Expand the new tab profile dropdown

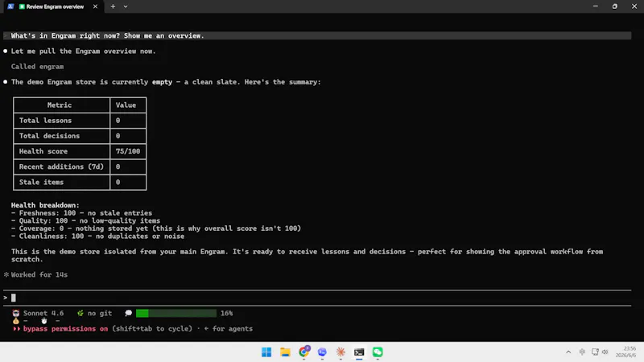click(126, 6)
